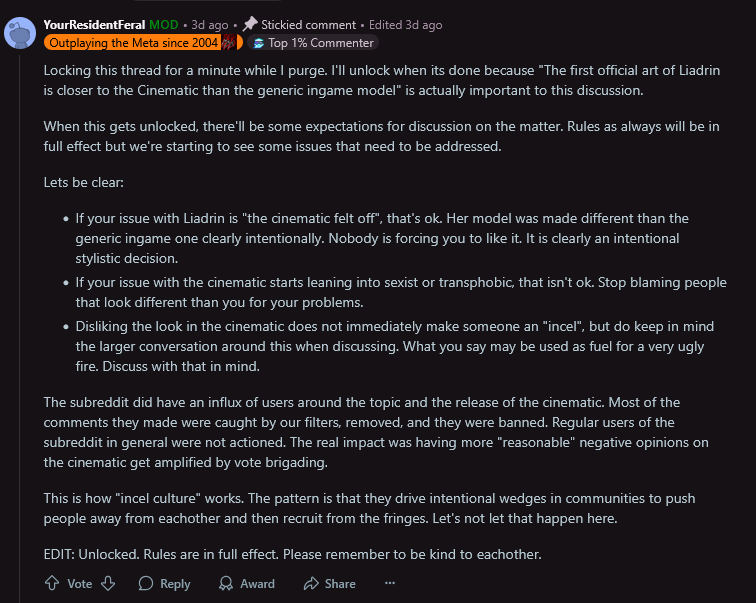Image resolution: width=756 pixels, height=603 pixels.
Task: Click the Top 1% Commenter badge icon
Action: (x=259, y=43)
